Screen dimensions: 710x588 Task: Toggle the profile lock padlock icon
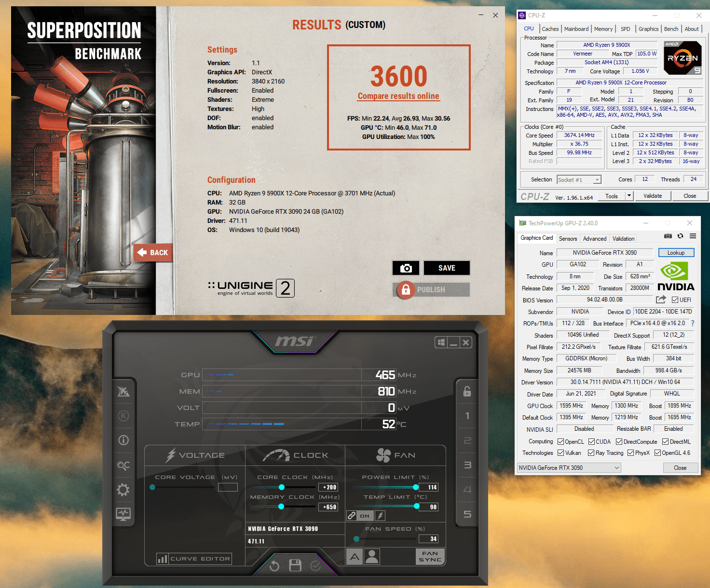click(x=467, y=391)
